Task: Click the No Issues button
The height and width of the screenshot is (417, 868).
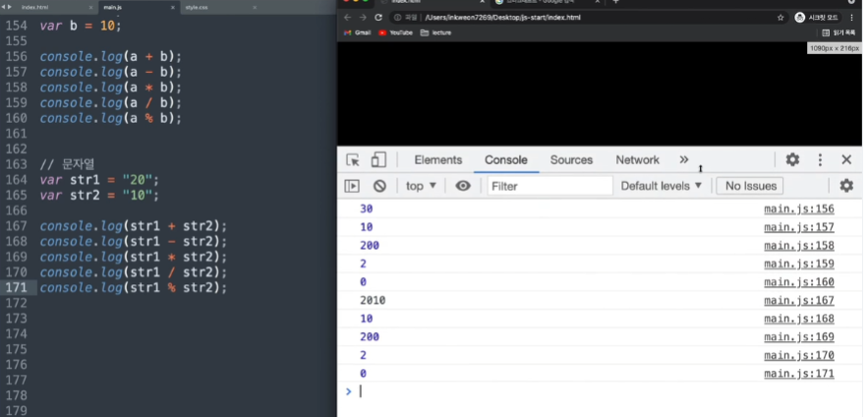Action: click(750, 186)
